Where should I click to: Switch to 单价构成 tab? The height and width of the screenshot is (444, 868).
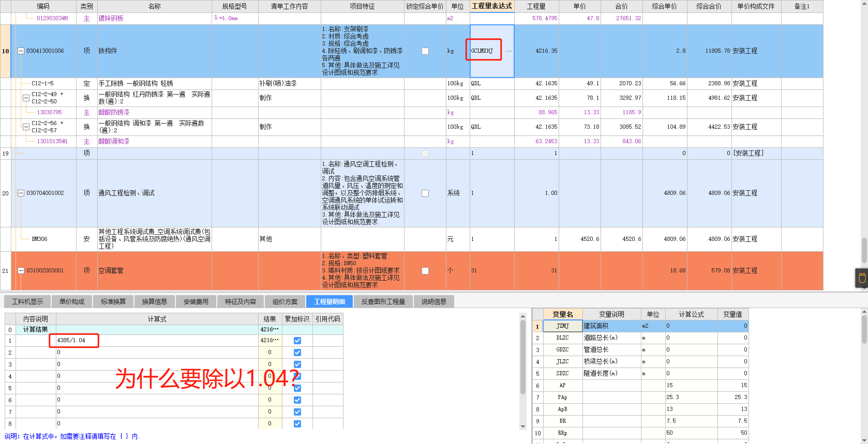coord(72,302)
